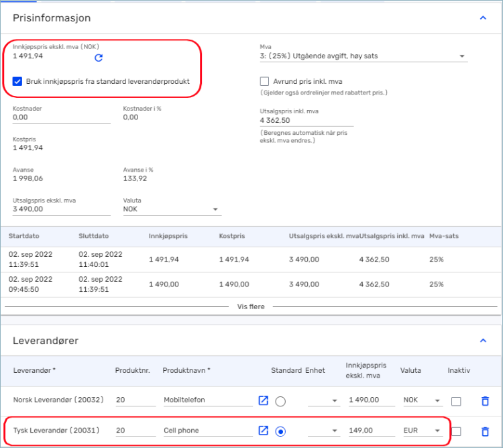The width and height of the screenshot is (503, 448).
Task: Delete the Tysk Leverandør supplier row
Action: (485, 431)
